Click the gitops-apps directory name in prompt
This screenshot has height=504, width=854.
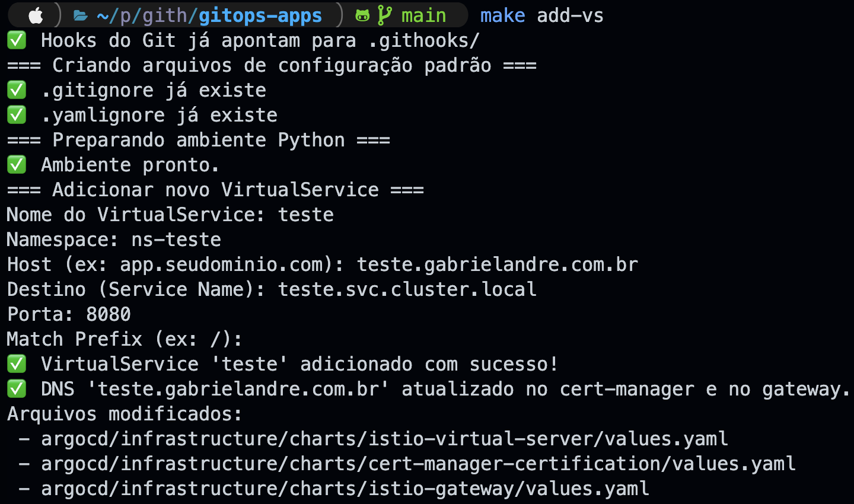coord(260,15)
